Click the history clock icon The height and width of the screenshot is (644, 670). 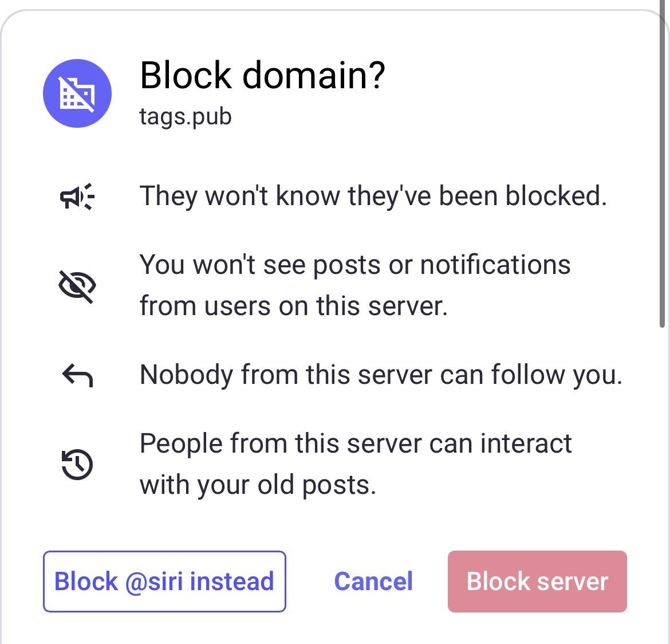pos(77,464)
